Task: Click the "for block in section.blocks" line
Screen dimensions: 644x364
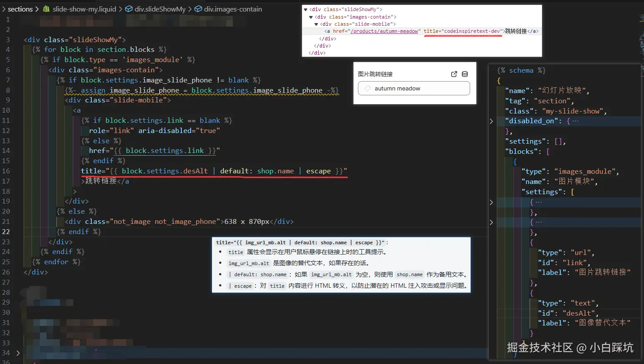Action: pyautogui.click(x=99, y=49)
